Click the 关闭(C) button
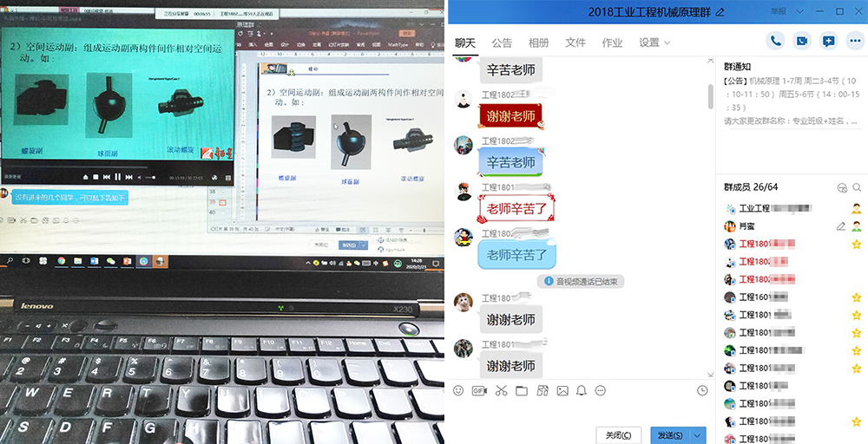The image size is (868, 444). pos(618,435)
